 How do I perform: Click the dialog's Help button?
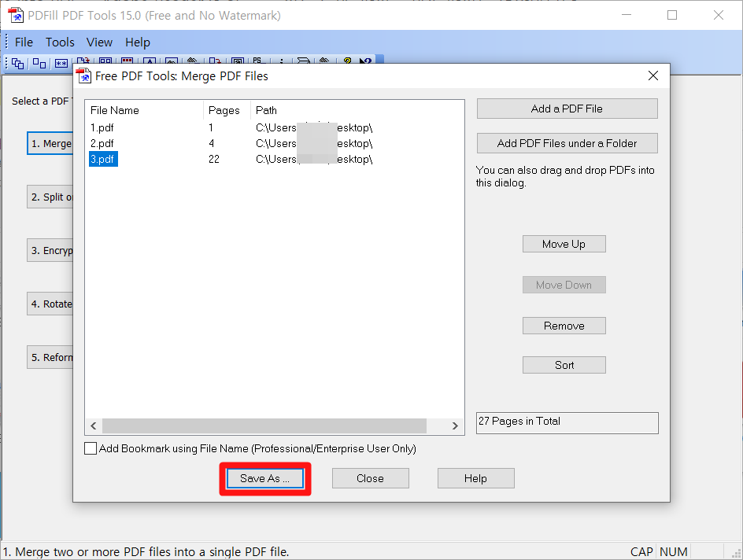475,478
